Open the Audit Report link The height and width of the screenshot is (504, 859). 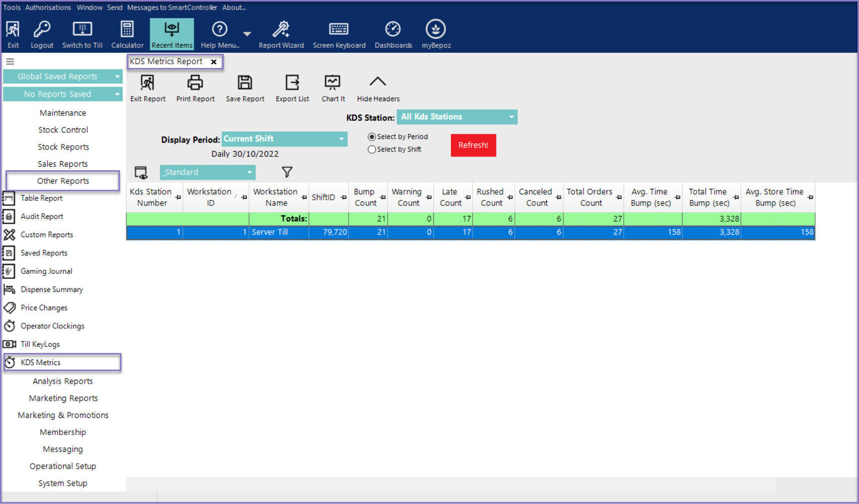click(x=41, y=217)
